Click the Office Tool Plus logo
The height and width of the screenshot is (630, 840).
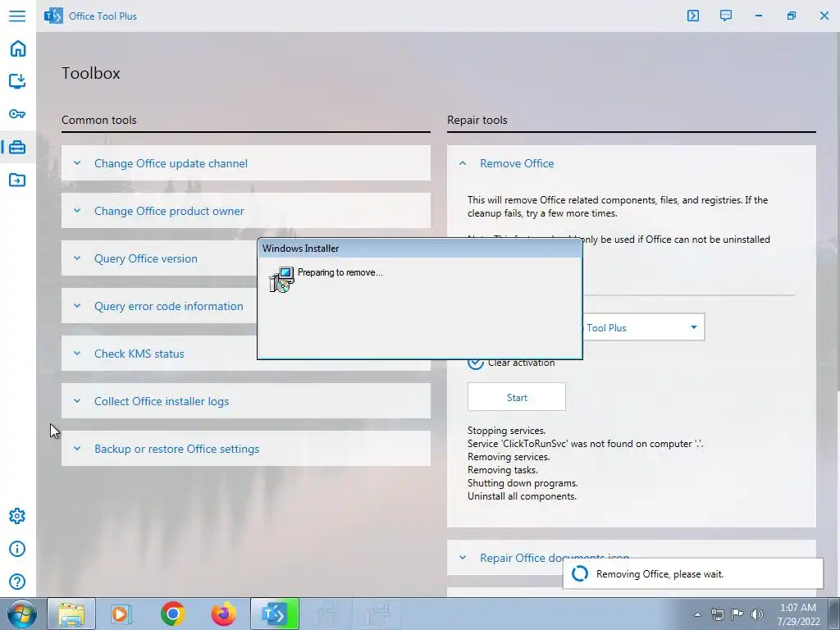coord(53,16)
